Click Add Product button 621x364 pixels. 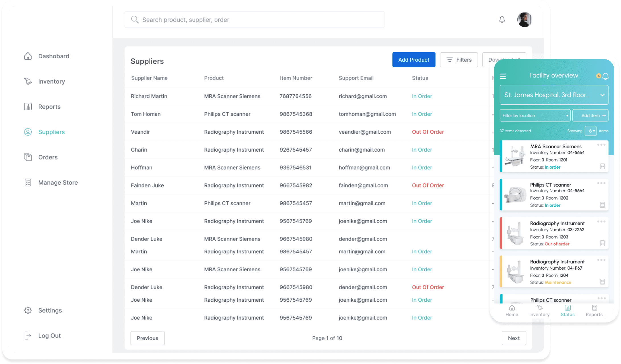(414, 60)
